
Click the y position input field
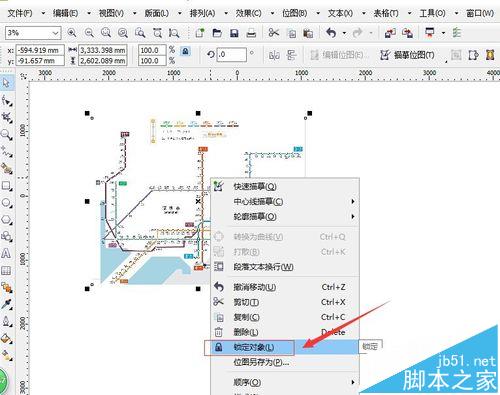point(40,61)
